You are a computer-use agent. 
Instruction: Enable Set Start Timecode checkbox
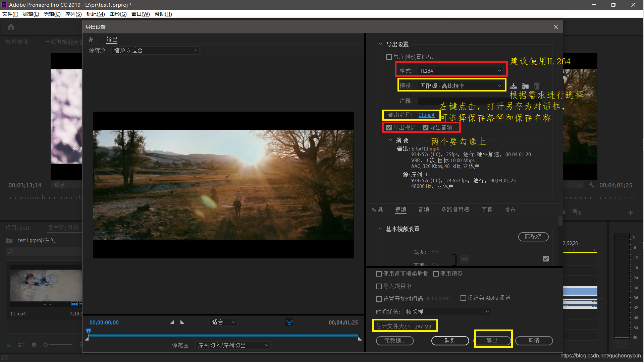pos(379,299)
